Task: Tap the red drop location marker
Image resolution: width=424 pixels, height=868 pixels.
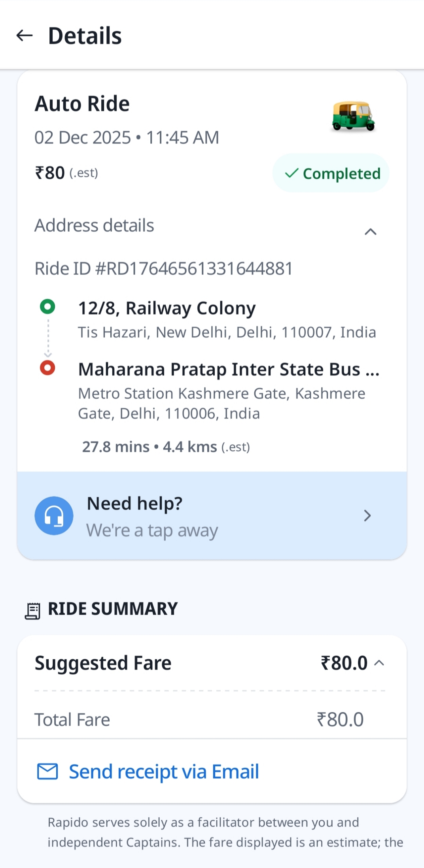Action: (x=47, y=368)
